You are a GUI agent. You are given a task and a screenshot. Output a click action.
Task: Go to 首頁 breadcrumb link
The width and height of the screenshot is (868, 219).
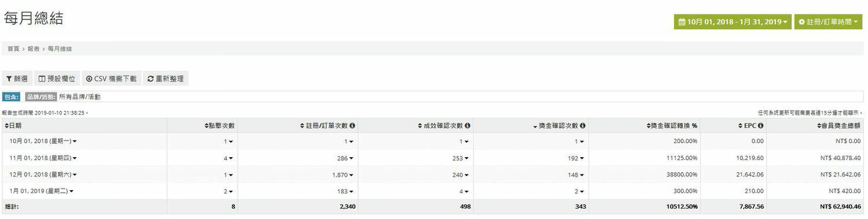pyautogui.click(x=14, y=49)
